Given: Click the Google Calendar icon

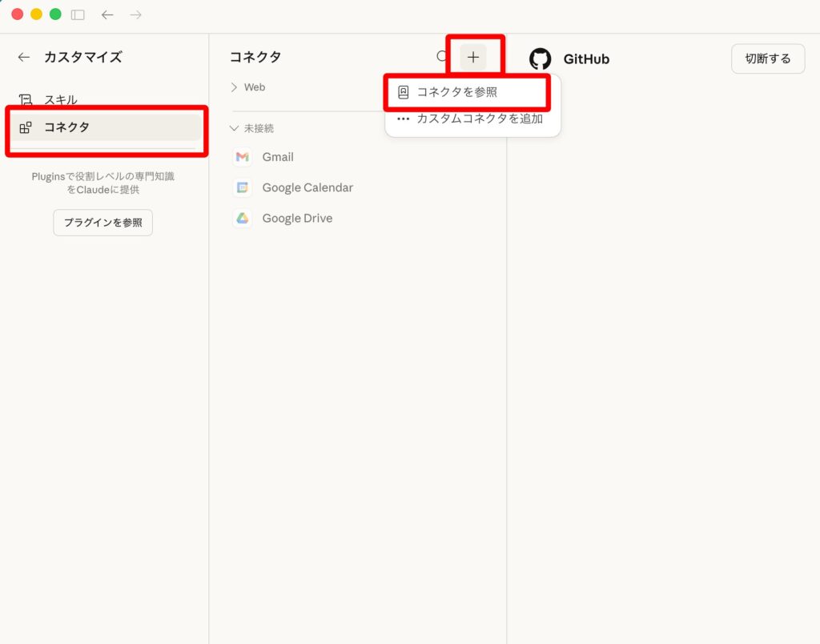Looking at the screenshot, I should 242,187.
